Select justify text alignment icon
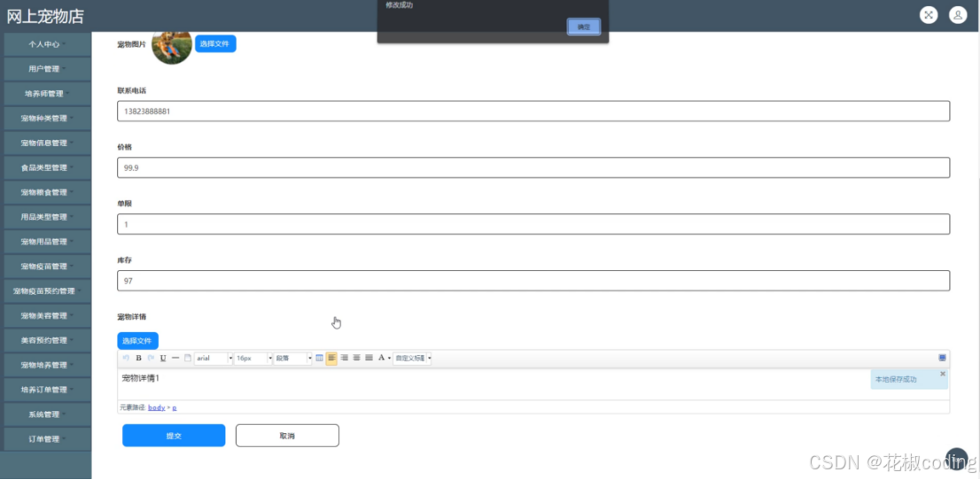 (x=369, y=358)
